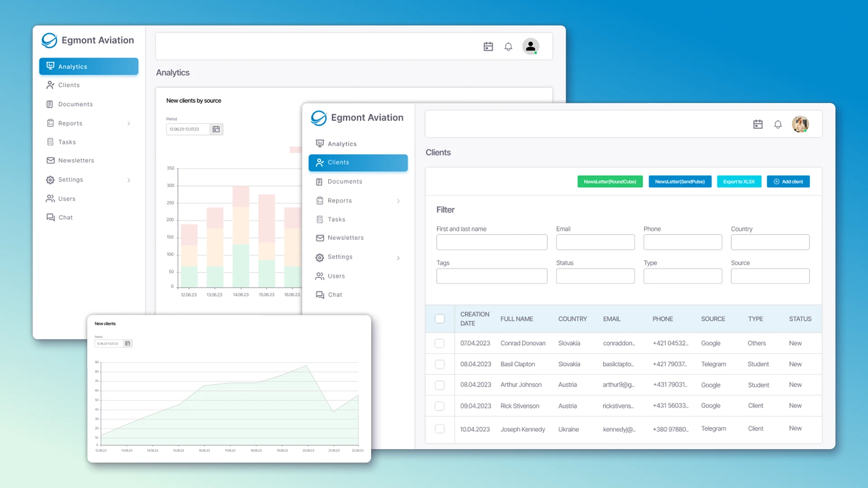The width and height of the screenshot is (868, 488).
Task: Open Settings from the front sidebar
Action: pyautogui.click(x=340, y=257)
